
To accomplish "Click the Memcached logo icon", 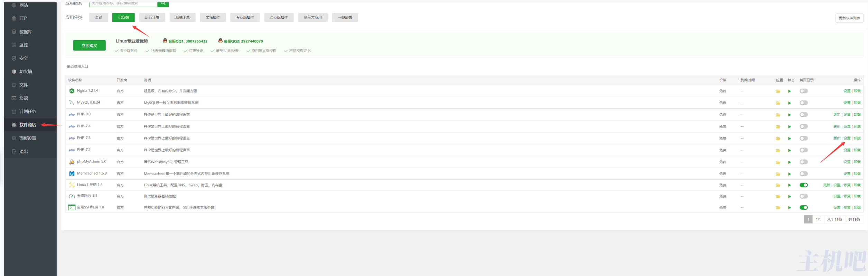I will click(x=72, y=174).
